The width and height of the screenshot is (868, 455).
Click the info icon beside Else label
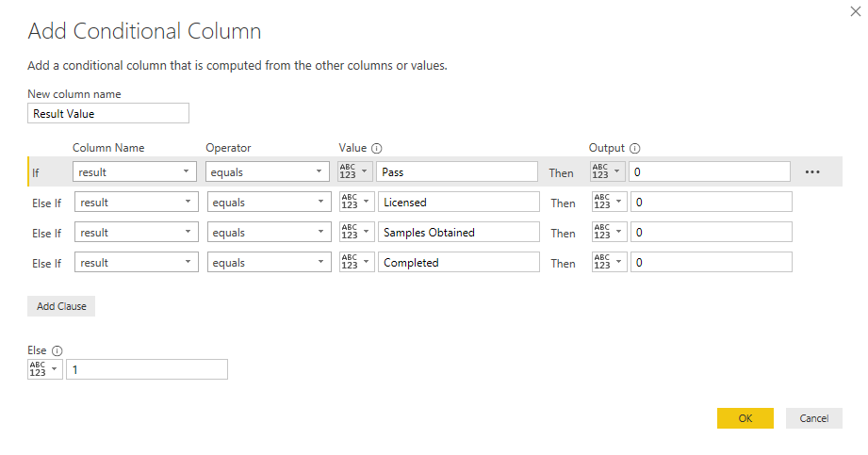(x=57, y=350)
